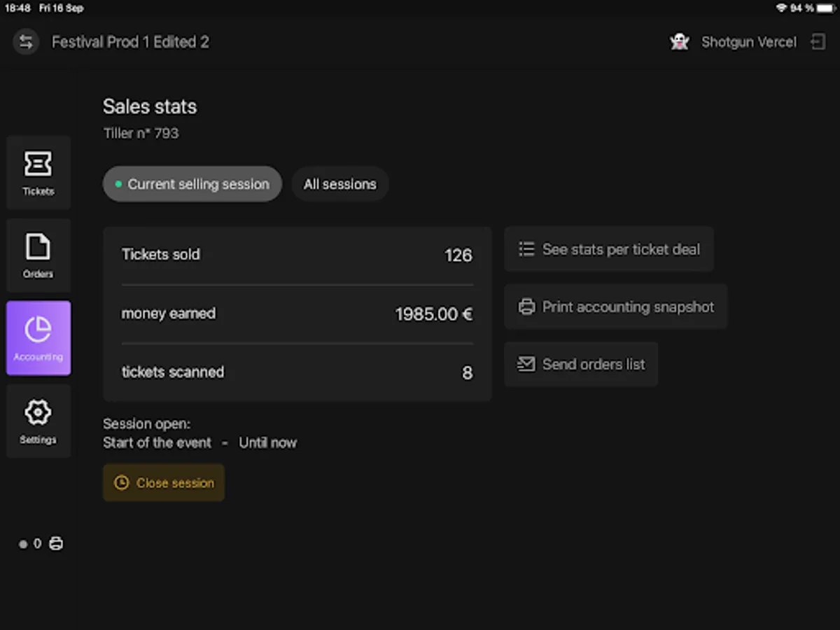Open Settings from the sidebar
The width and height of the screenshot is (840, 630).
(x=38, y=421)
